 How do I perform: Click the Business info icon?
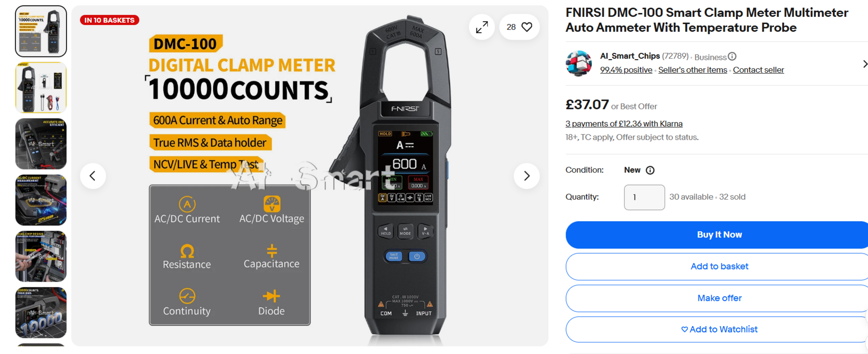coord(732,57)
